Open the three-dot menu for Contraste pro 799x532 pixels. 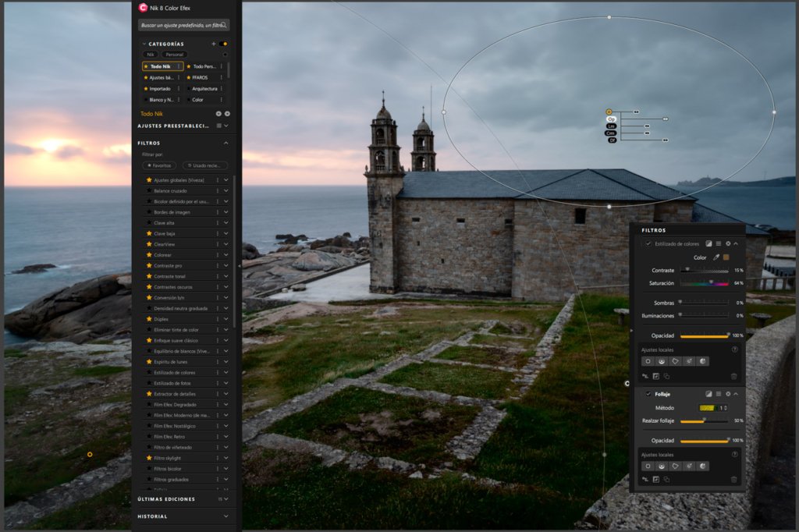click(218, 265)
